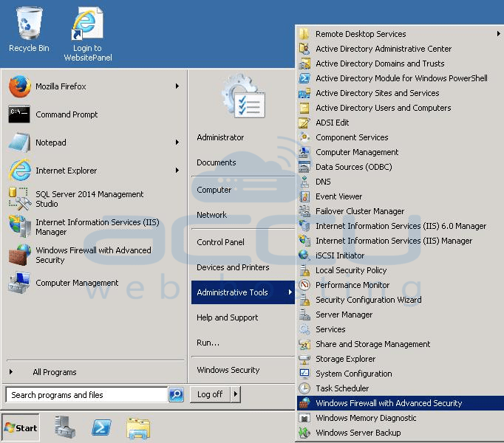Click the DNS icon in submenu
The height and width of the screenshot is (443, 504).
304,182
